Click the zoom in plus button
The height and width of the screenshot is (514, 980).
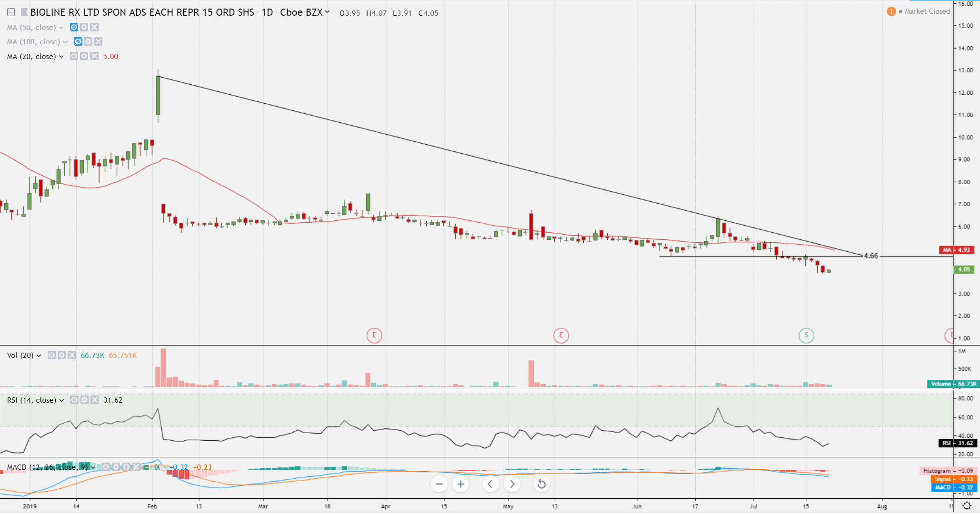460,484
